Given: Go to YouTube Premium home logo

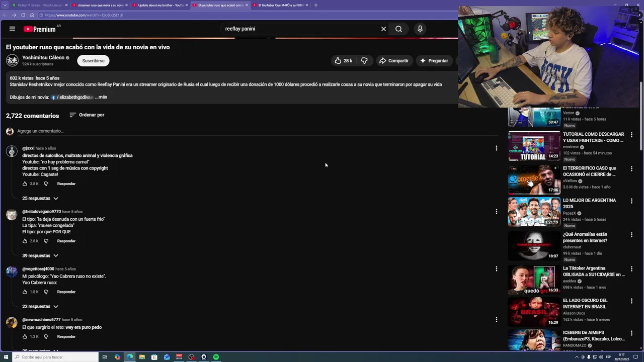Looking at the screenshot, I should pyautogui.click(x=40, y=29).
